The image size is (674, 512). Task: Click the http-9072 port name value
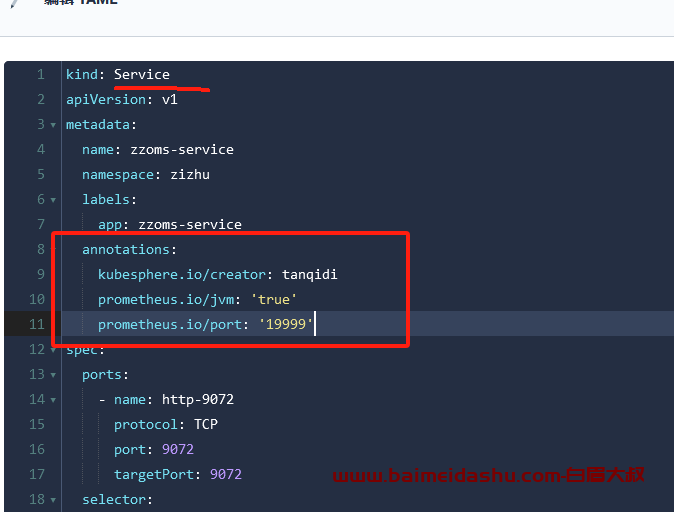pyautogui.click(x=198, y=399)
